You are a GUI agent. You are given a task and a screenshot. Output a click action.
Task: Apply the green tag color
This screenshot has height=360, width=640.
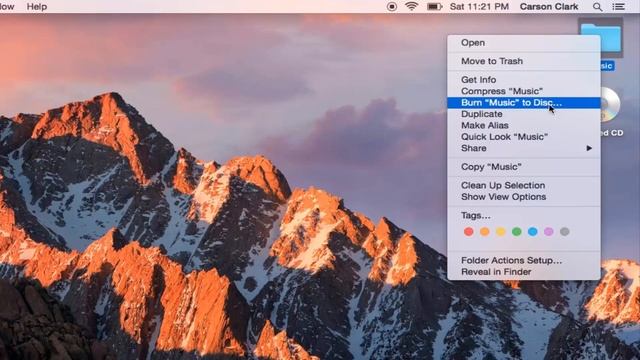coord(516,232)
